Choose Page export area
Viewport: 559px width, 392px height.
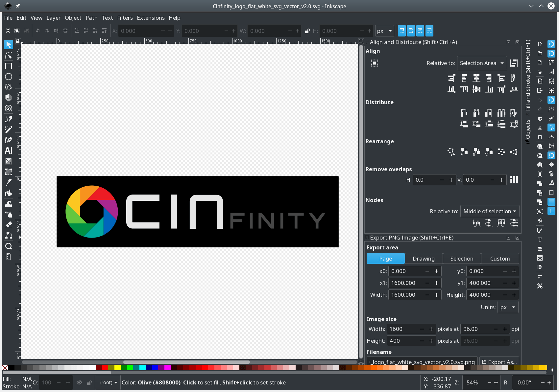(386, 259)
